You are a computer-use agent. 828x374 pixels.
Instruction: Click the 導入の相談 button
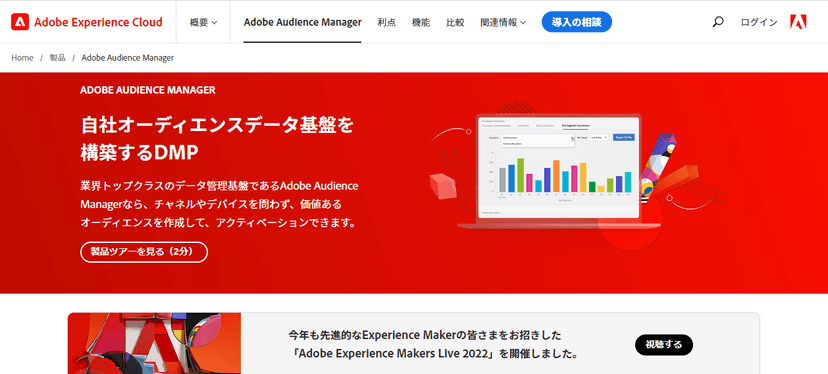point(577,22)
